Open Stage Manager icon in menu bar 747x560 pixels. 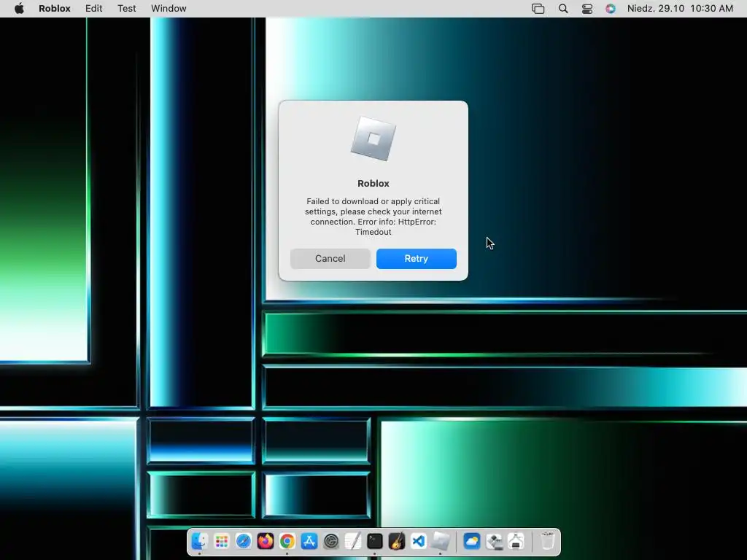[x=538, y=9]
